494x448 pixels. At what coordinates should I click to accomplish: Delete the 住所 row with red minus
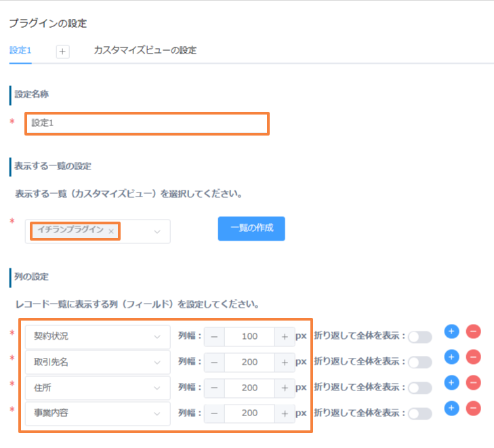coord(473,383)
